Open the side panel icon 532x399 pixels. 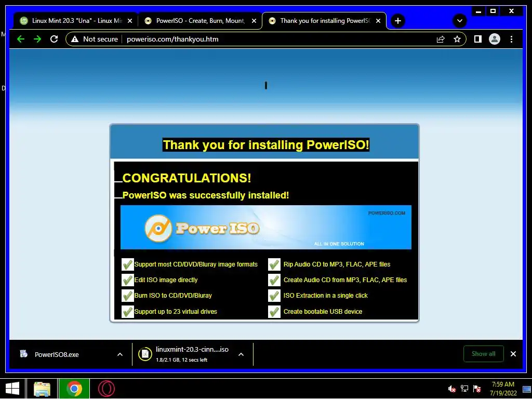point(478,39)
